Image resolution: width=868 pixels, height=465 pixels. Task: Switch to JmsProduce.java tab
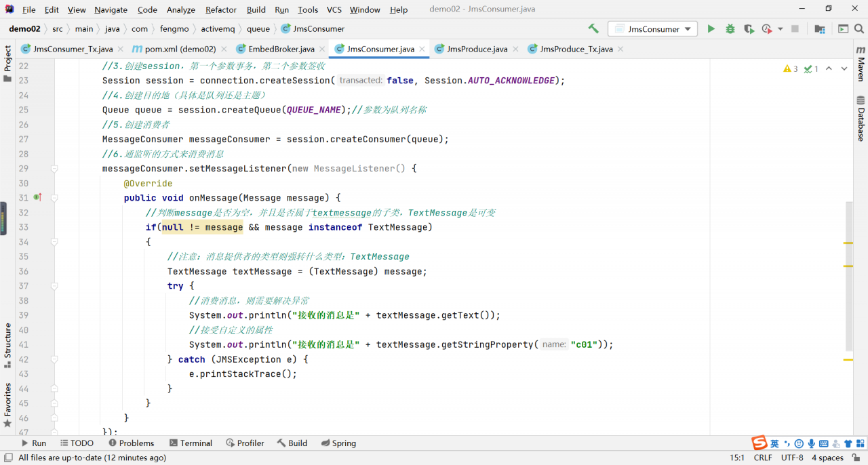click(477, 49)
